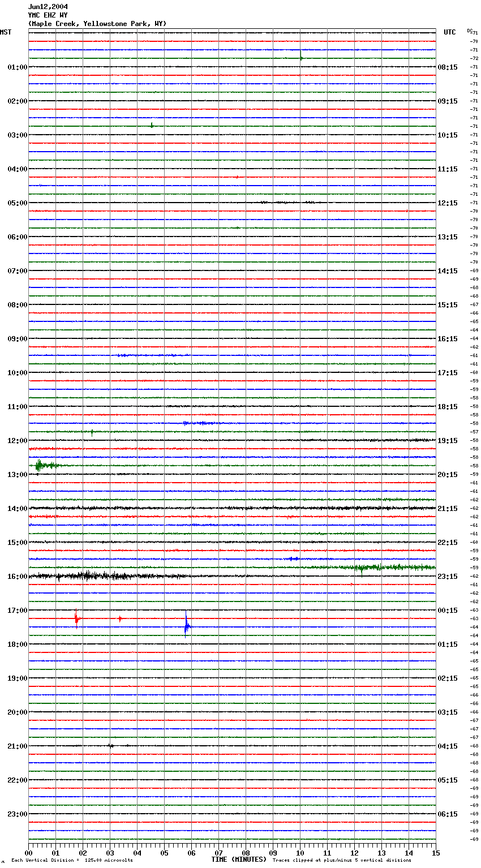Click the green burst just before 13:00

(46, 466)
